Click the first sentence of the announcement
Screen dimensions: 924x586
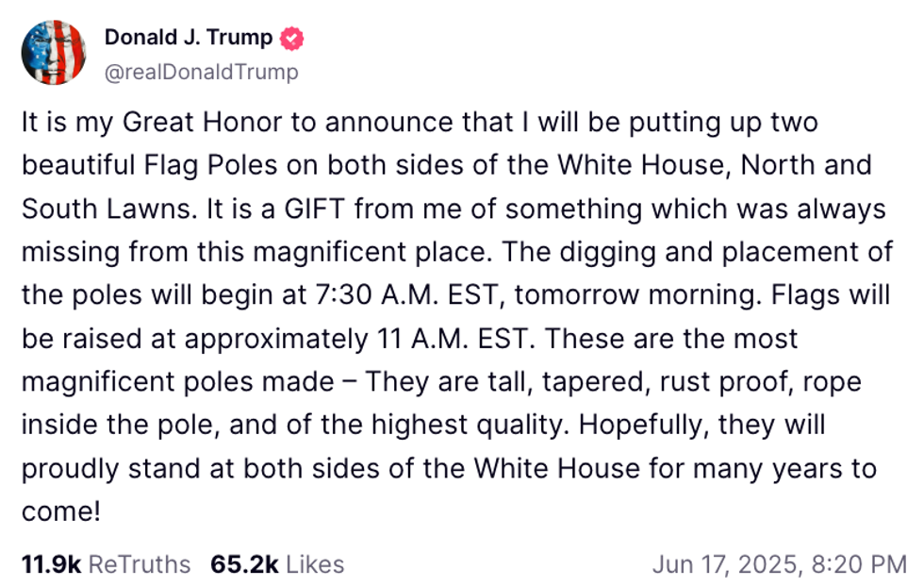tap(415, 122)
